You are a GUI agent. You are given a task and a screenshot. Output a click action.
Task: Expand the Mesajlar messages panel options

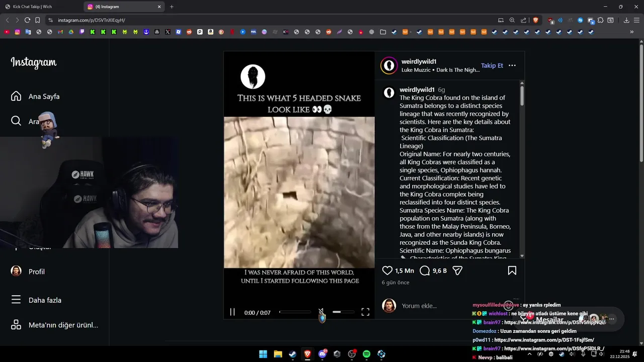point(612,319)
